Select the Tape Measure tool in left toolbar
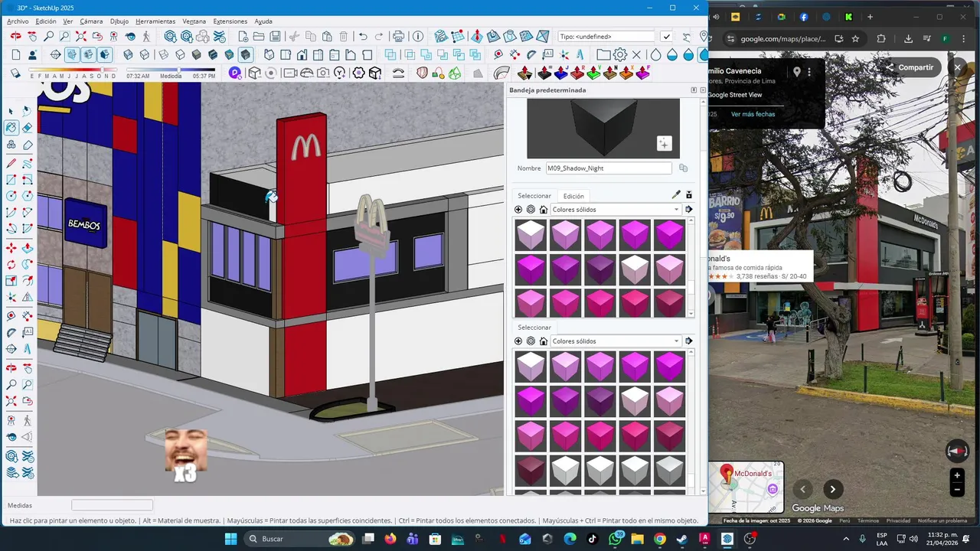 coord(11,315)
